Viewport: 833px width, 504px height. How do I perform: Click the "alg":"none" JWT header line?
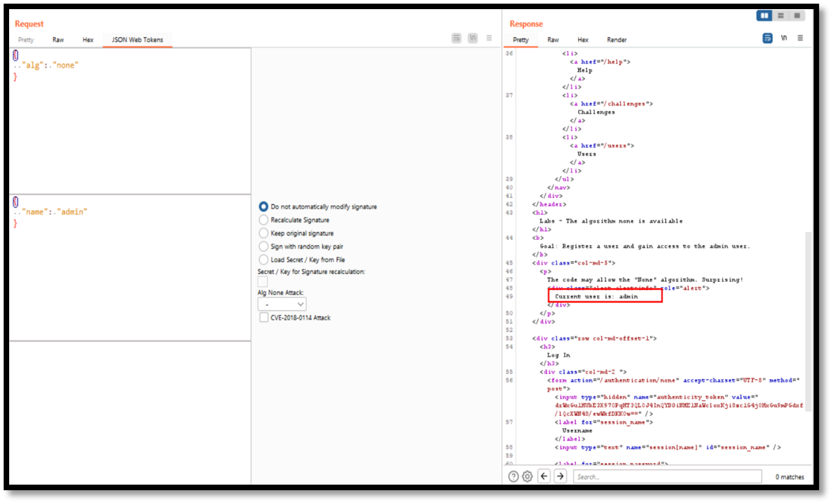[x=46, y=65]
